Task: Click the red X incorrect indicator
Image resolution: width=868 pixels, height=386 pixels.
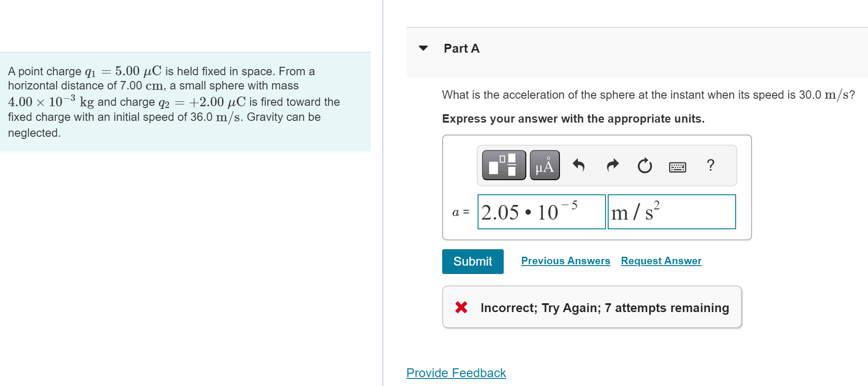Action: tap(461, 307)
